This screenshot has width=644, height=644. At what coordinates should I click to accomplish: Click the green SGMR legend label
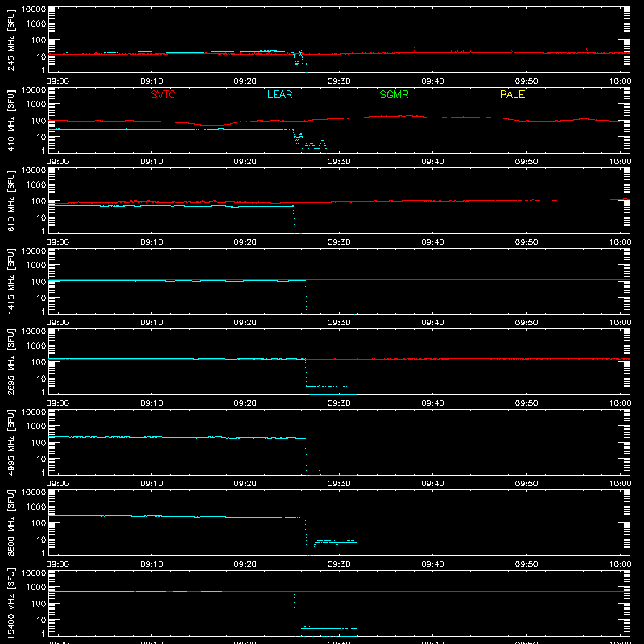pyautogui.click(x=394, y=94)
